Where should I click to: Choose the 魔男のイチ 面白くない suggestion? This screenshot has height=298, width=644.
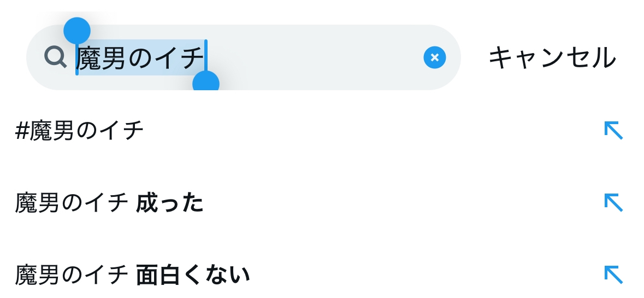[x=132, y=275]
